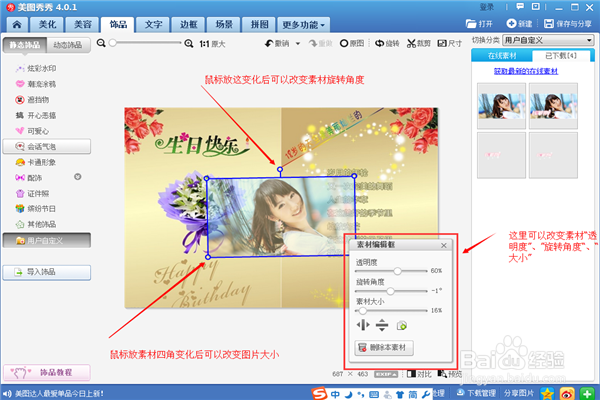Go to the home tab icon
This screenshot has width=600, height=400.
coord(17,24)
